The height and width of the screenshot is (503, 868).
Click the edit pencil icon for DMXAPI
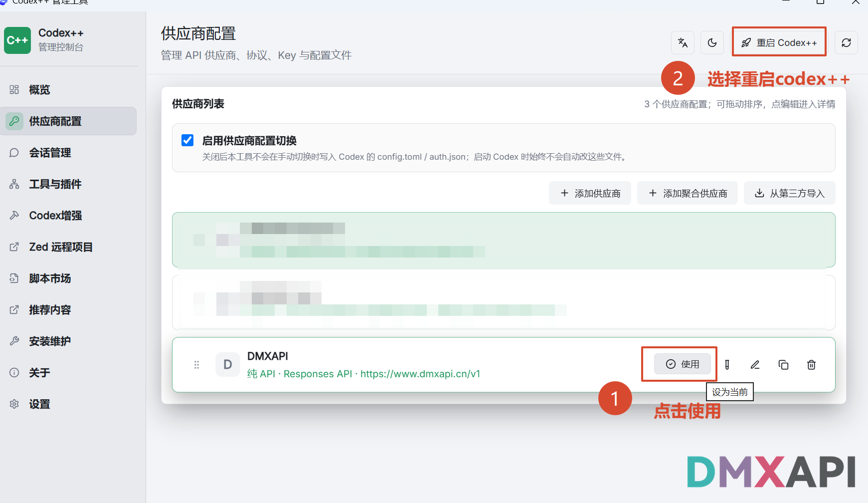click(x=755, y=365)
